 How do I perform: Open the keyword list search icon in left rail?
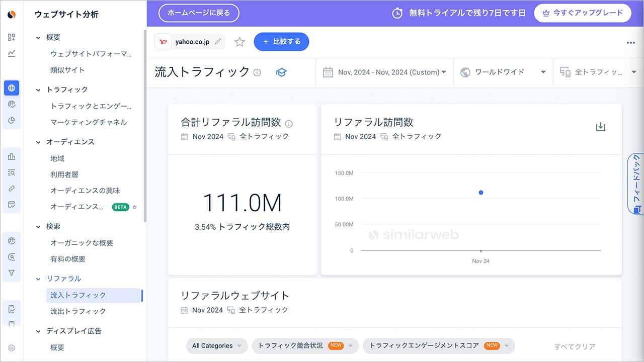pos(12,172)
